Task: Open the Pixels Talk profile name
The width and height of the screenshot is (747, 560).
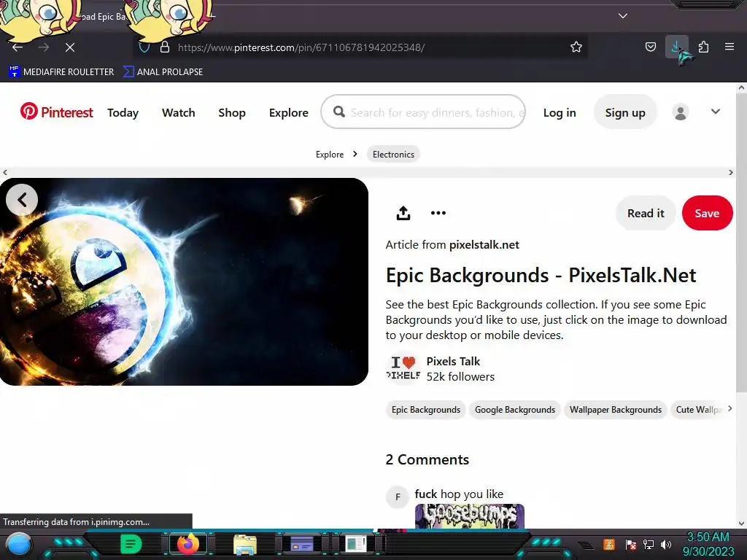Action: pyautogui.click(x=453, y=362)
